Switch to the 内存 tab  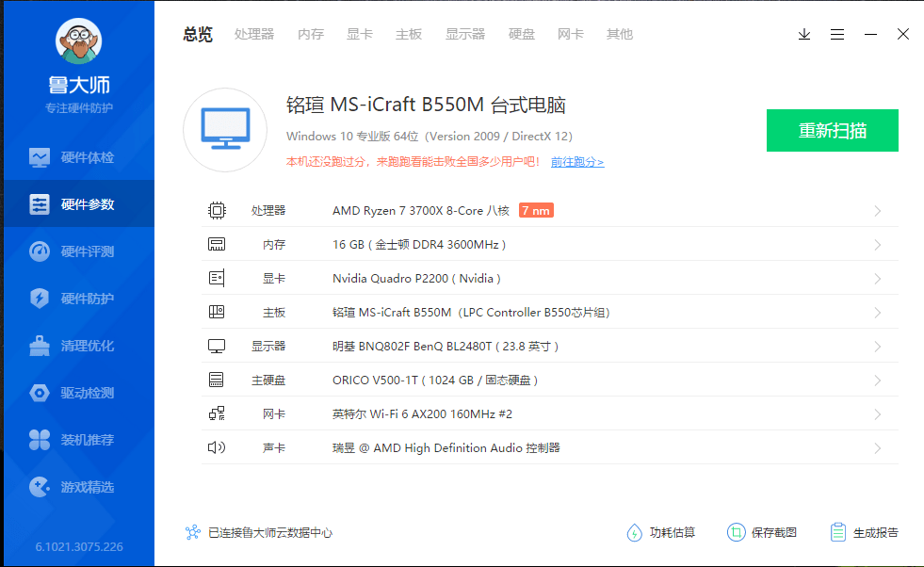[311, 34]
